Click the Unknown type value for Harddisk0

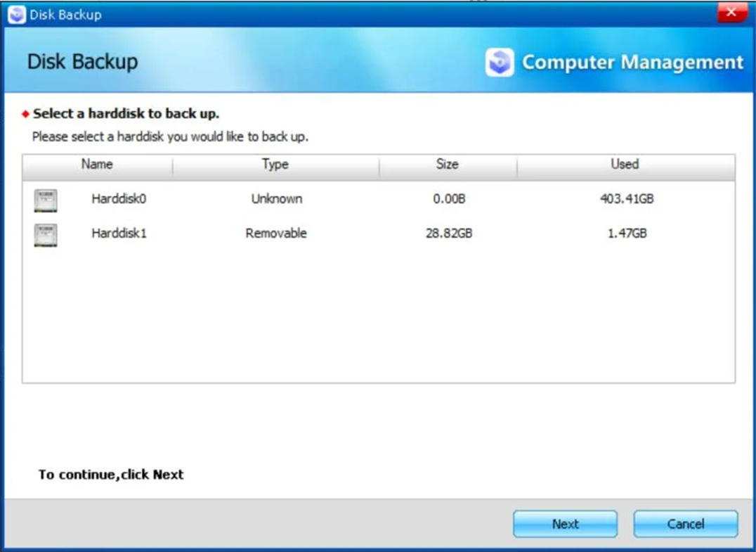point(276,199)
